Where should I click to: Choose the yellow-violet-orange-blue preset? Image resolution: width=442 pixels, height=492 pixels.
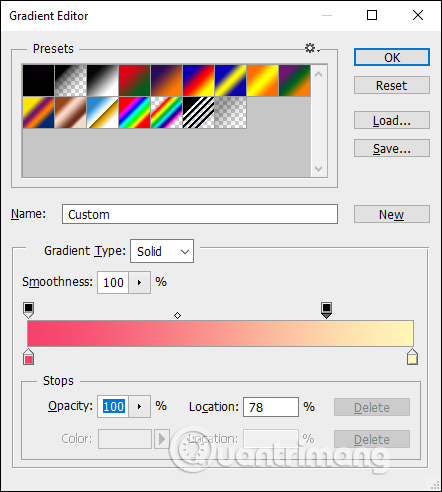click(38, 112)
